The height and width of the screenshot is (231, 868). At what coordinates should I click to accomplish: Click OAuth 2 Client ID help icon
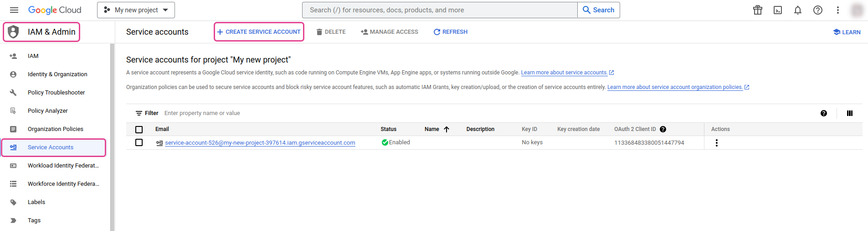(663, 129)
